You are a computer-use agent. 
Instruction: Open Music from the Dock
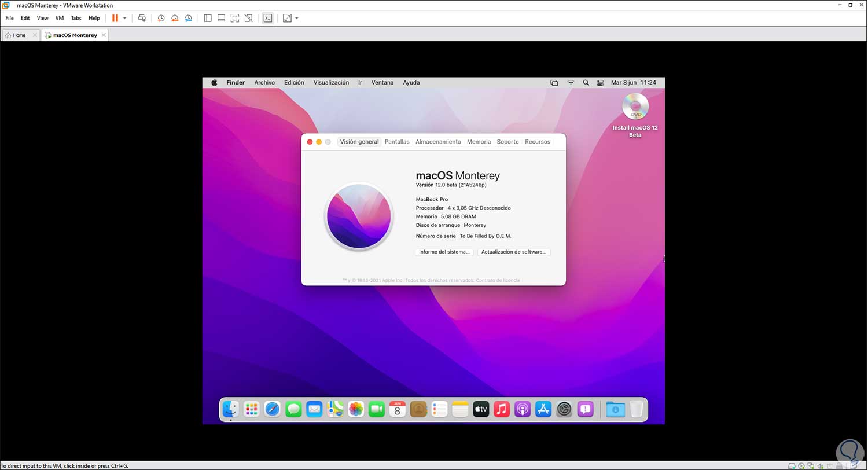502,409
